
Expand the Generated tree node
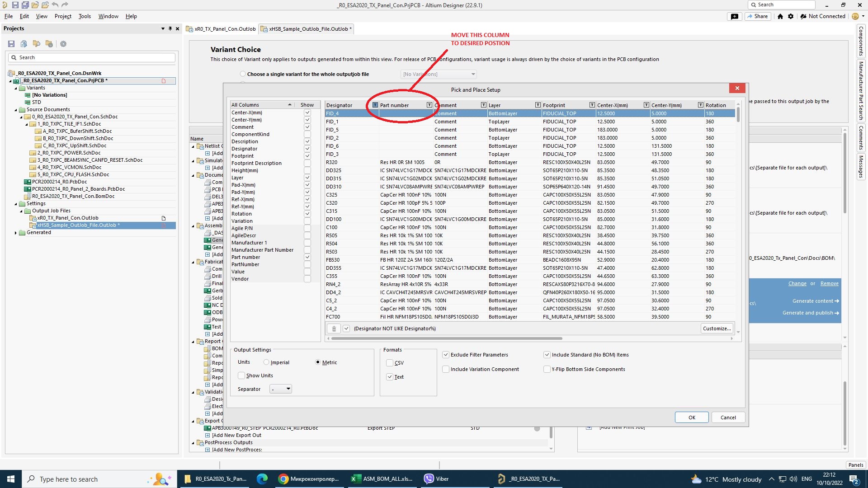tap(16, 233)
